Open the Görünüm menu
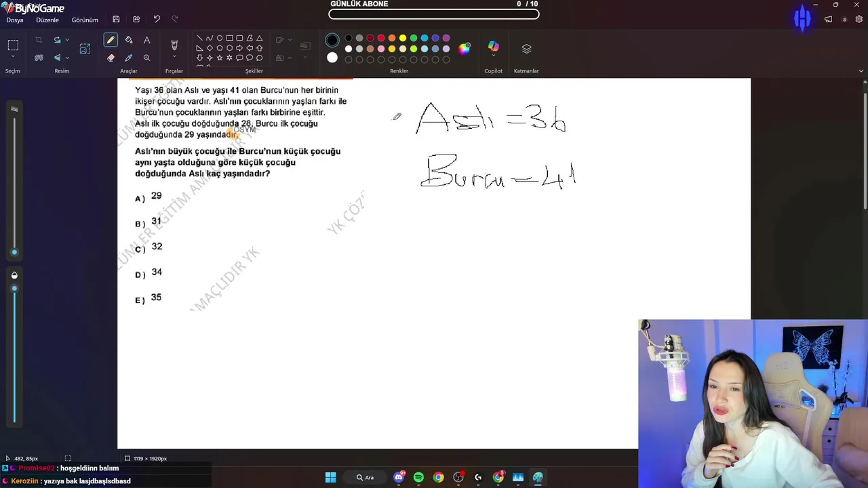Viewport: 868px width, 488px height. point(85,20)
